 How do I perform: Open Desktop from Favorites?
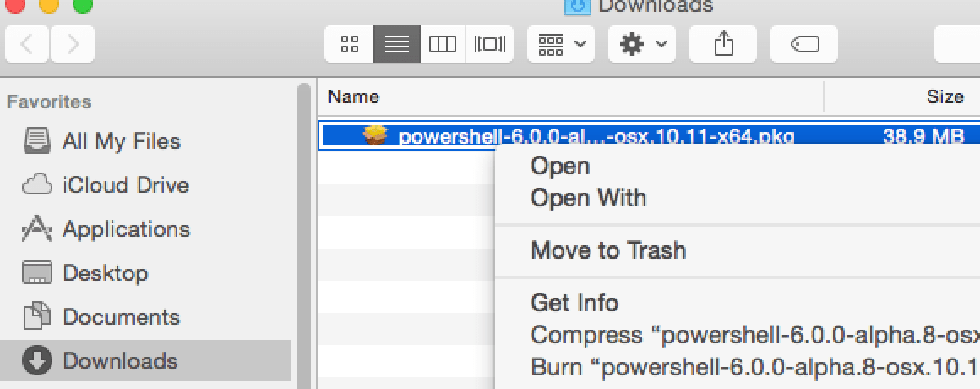pos(105,273)
